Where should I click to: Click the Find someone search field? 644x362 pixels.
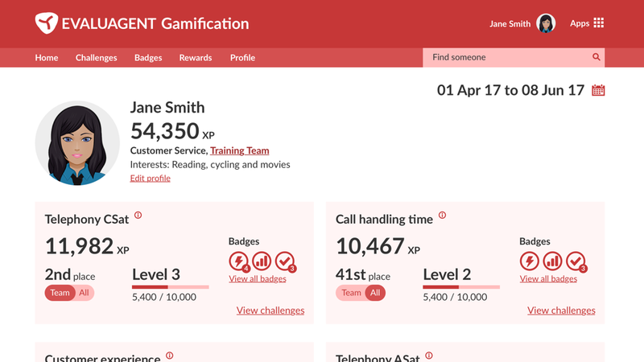[514, 57]
